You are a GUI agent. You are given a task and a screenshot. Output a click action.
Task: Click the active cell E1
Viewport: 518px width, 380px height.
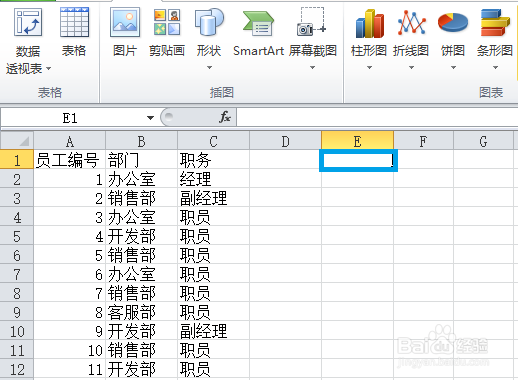tap(358, 160)
